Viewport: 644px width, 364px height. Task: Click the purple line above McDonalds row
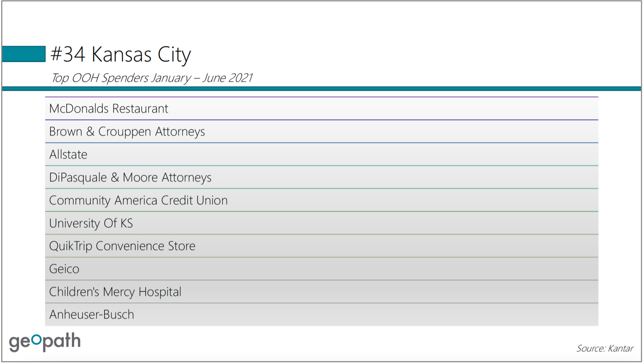(322, 97)
